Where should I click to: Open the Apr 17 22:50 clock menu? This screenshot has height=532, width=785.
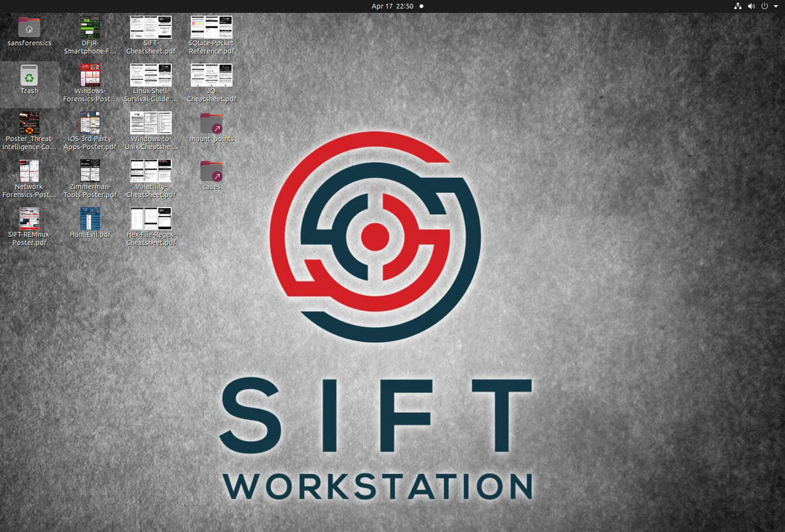[x=392, y=6]
